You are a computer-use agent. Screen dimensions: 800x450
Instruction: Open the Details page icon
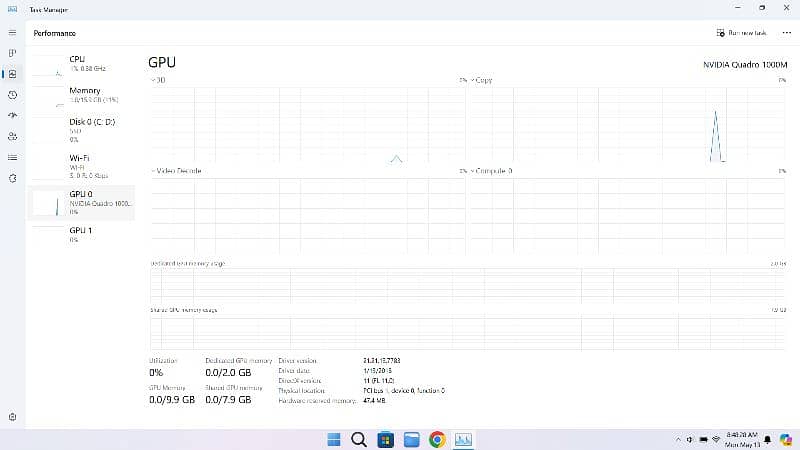click(x=12, y=158)
